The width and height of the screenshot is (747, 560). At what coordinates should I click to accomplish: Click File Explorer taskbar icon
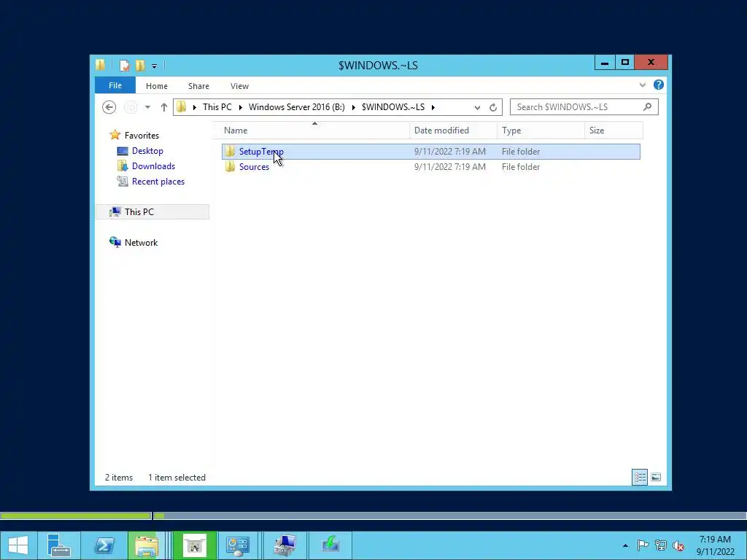[x=147, y=545]
